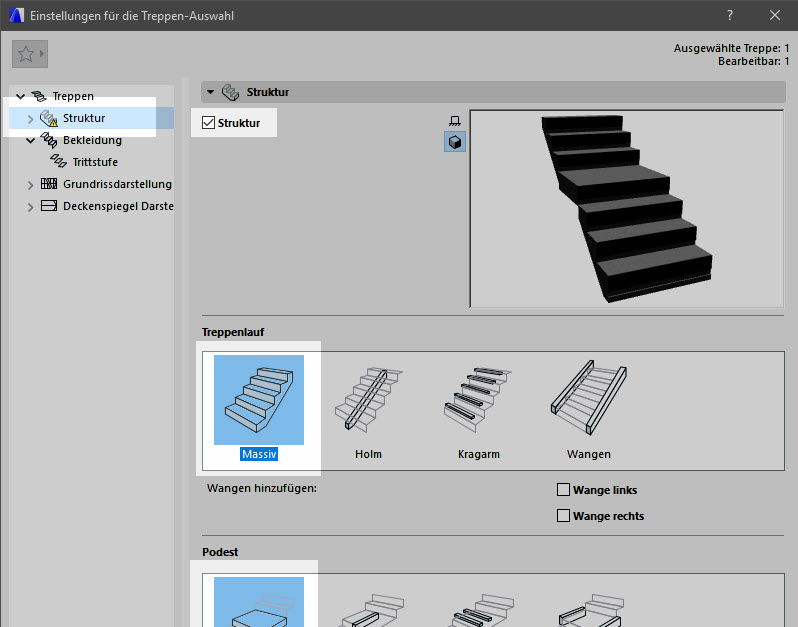Click the Struktur icon with warning

49,118
